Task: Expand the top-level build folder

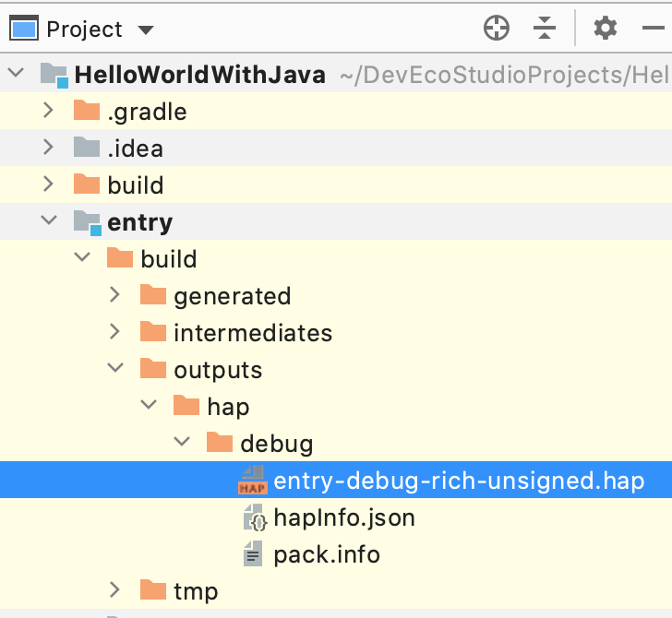Action: (x=48, y=184)
